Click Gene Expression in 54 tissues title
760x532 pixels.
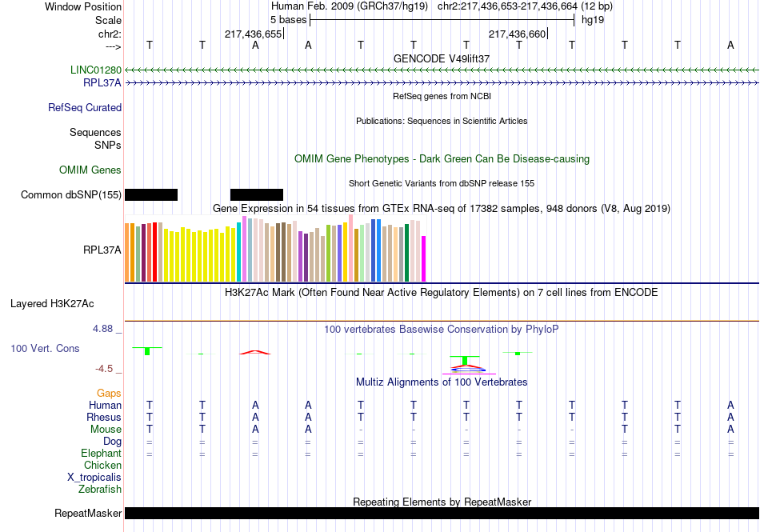[x=442, y=208]
